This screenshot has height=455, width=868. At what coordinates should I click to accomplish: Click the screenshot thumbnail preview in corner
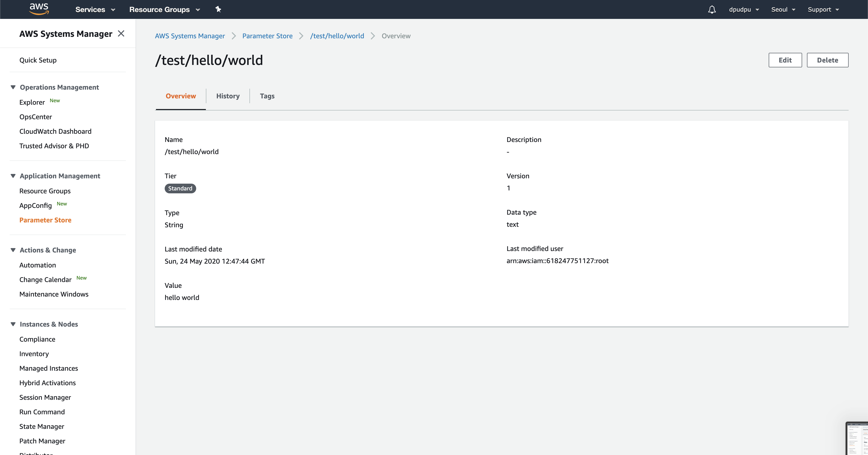(857, 438)
